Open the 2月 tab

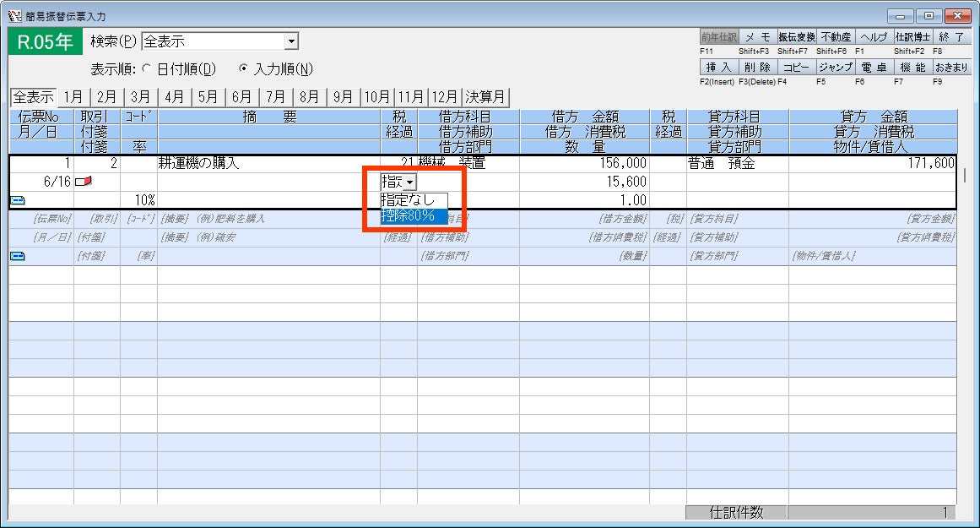click(107, 97)
